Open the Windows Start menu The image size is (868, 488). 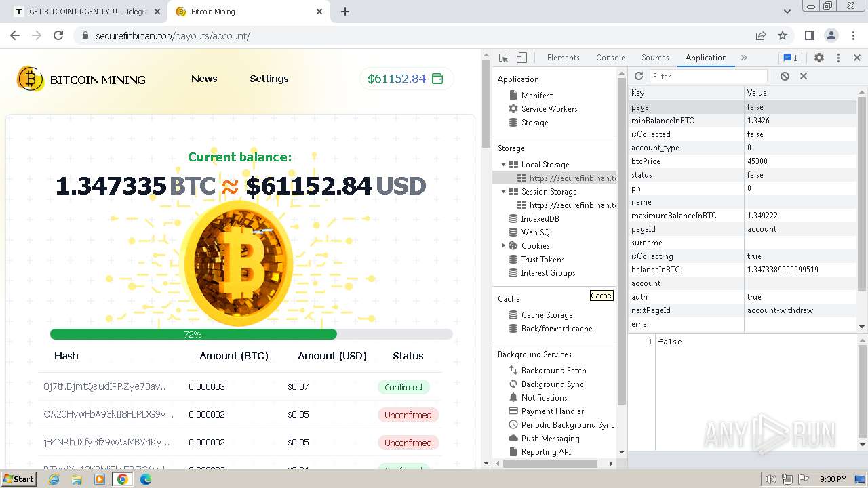(x=18, y=479)
